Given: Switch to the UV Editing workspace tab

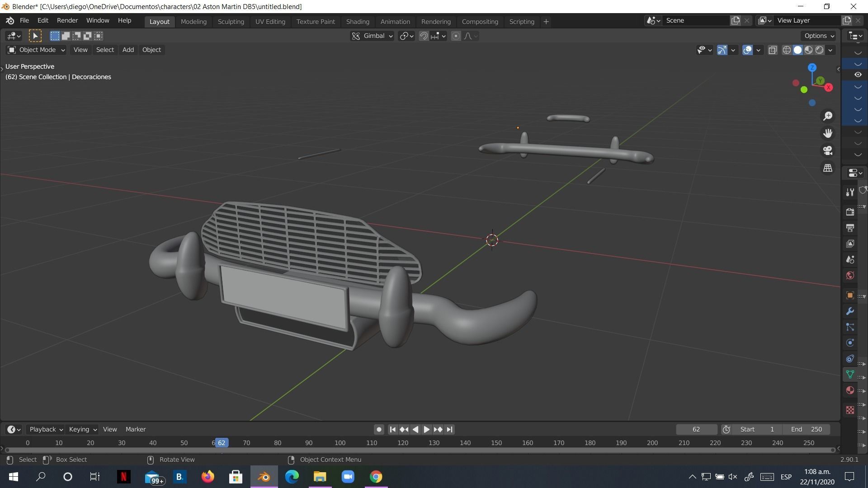Looking at the screenshot, I should (270, 22).
